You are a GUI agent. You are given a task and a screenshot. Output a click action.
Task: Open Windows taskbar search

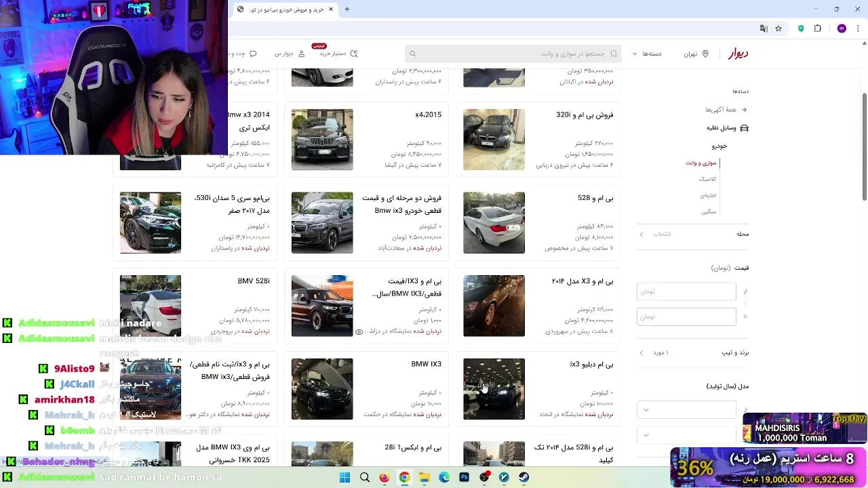[x=365, y=477]
